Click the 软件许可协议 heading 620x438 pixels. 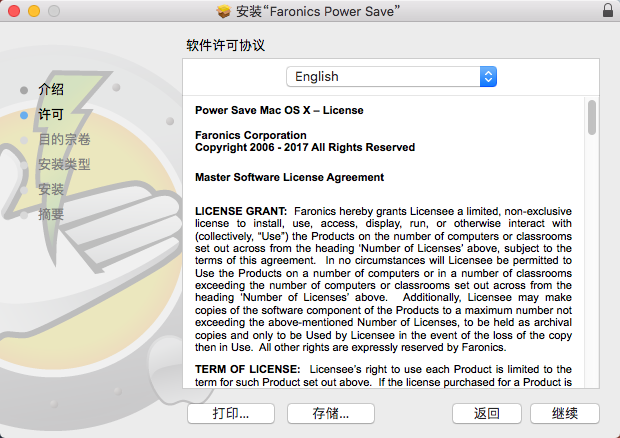coord(225,45)
